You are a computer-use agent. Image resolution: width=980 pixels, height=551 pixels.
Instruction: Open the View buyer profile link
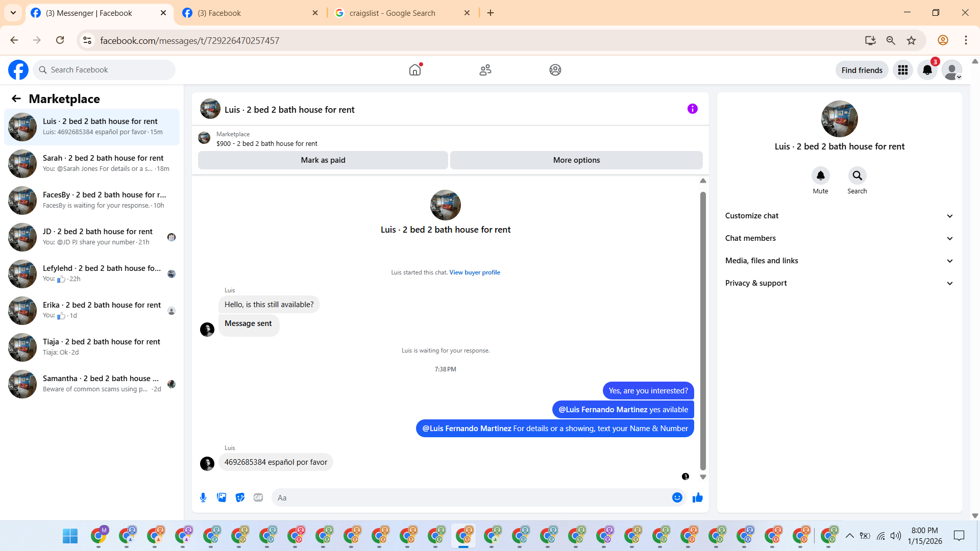[475, 272]
